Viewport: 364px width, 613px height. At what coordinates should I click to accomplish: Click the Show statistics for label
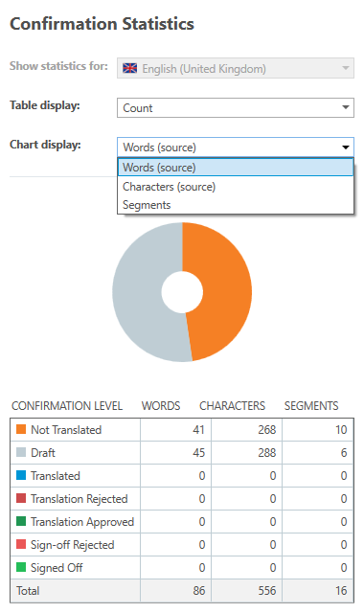pos(58,66)
